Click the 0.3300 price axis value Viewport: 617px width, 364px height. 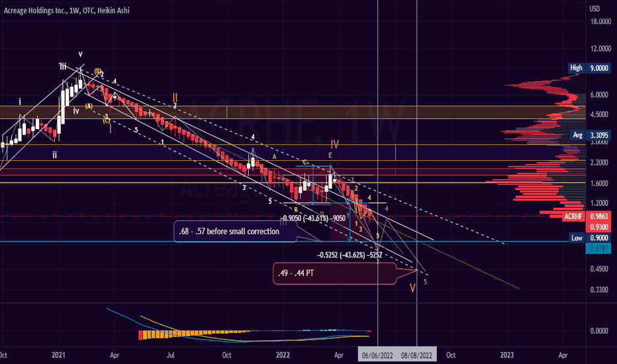click(599, 290)
